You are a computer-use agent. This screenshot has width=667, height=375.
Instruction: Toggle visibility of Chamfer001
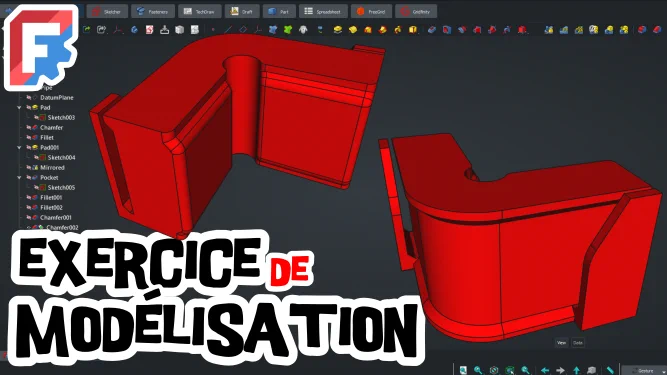[29, 218]
